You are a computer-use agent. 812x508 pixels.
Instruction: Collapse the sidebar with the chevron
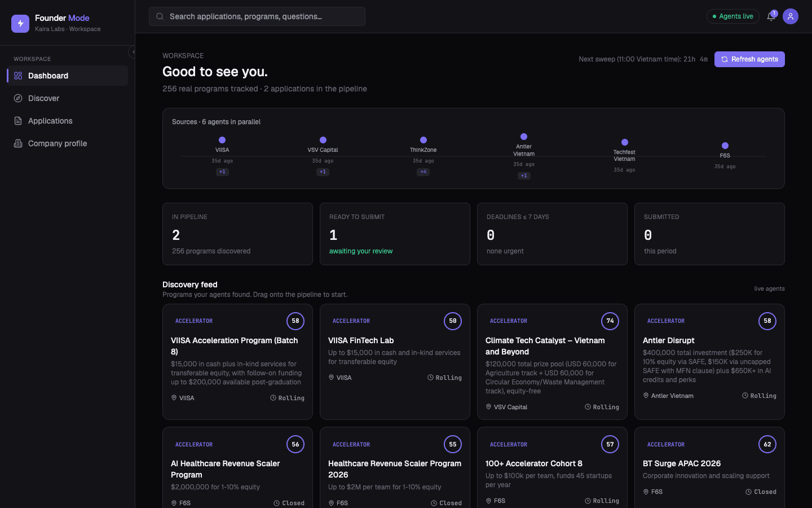pos(133,52)
